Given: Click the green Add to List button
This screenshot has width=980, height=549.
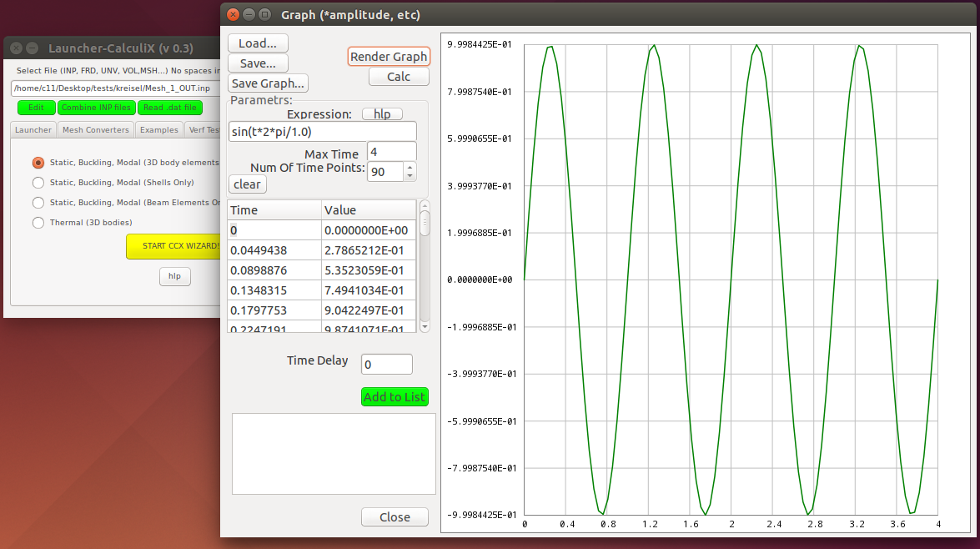Looking at the screenshot, I should pyautogui.click(x=394, y=396).
